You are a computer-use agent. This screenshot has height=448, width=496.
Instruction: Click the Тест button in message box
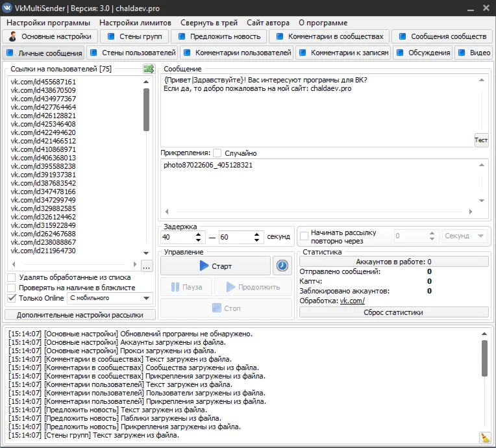pyautogui.click(x=480, y=140)
